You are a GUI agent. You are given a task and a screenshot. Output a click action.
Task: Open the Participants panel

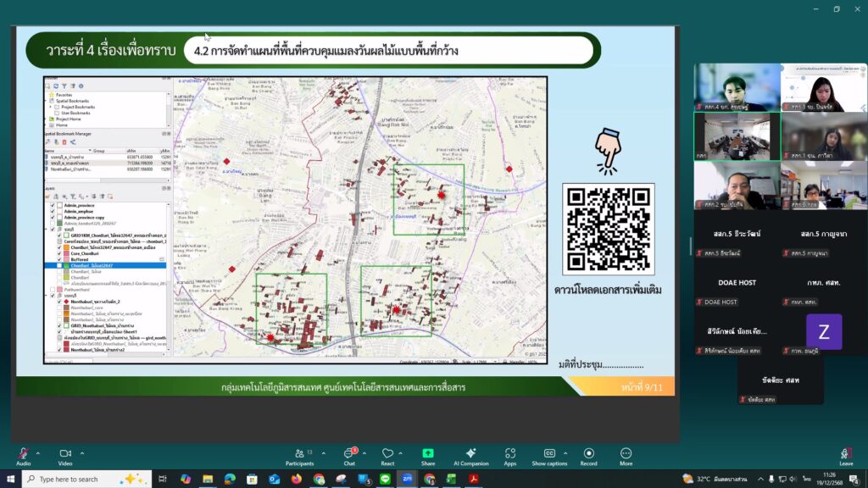tap(298, 453)
